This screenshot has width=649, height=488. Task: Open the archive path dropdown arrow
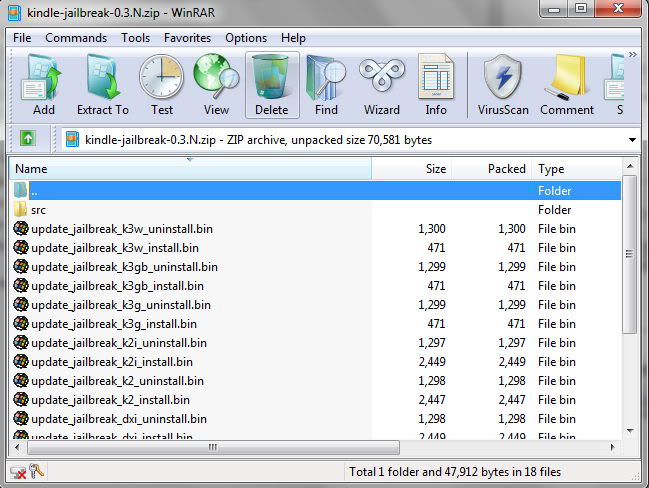tap(632, 140)
